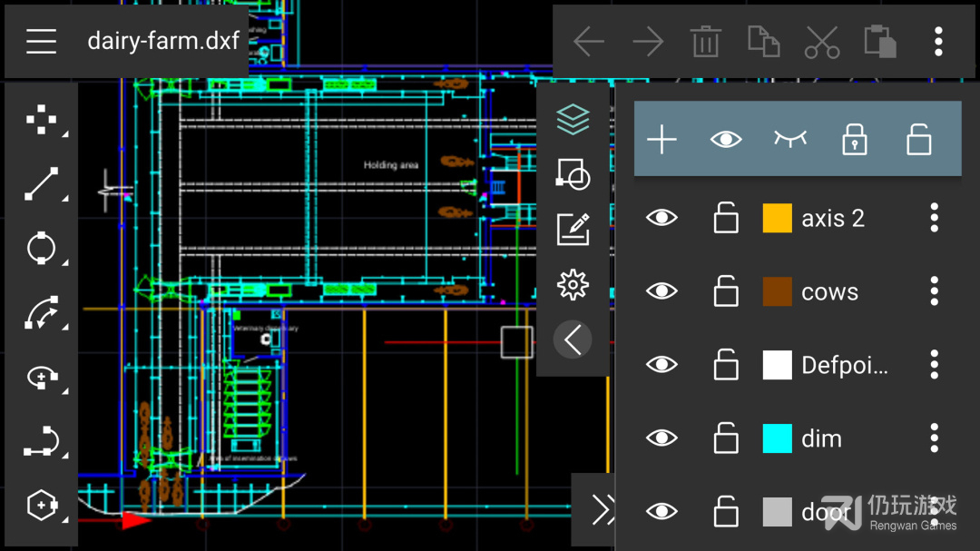Screen dimensions: 980x551
Task: Toggle visibility of the dim layer
Action: (x=661, y=438)
